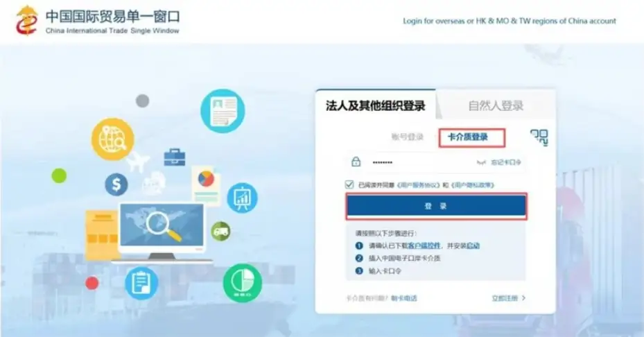Select the 卡介质登录 sub-tab
Screen dimensions: 644x337
click(468, 137)
